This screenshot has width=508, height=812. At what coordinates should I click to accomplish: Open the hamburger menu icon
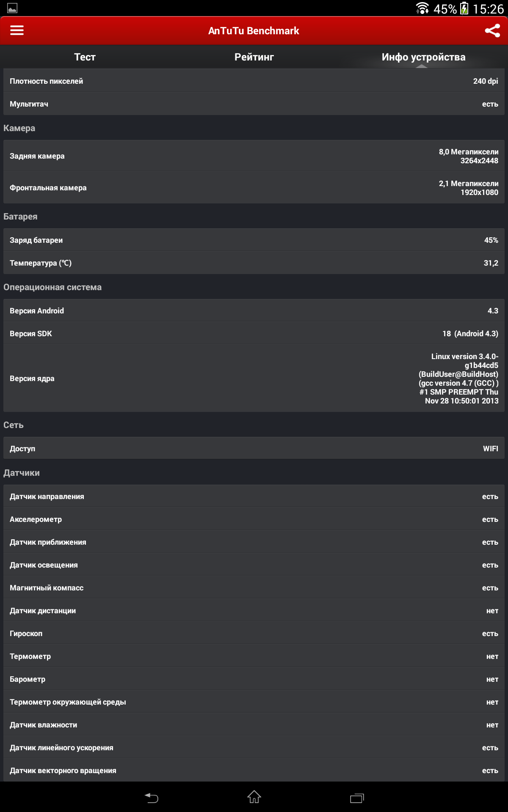pyautogui.click(x=17, y=30)
